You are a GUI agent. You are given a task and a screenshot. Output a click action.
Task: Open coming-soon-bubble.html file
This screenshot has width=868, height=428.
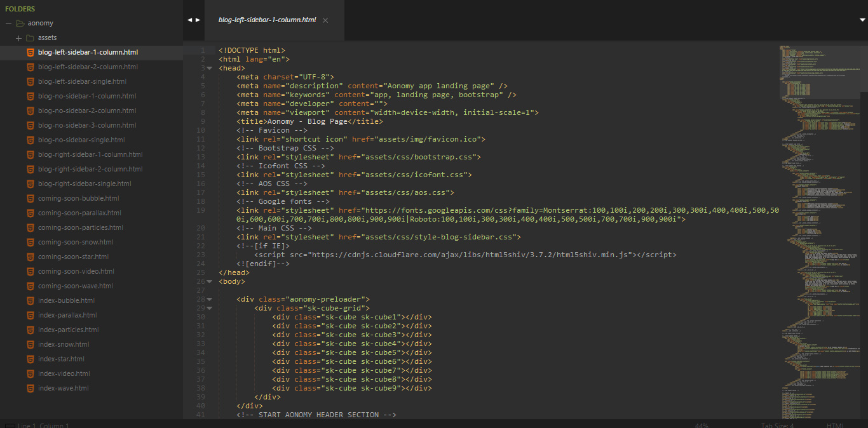(78, 198)
